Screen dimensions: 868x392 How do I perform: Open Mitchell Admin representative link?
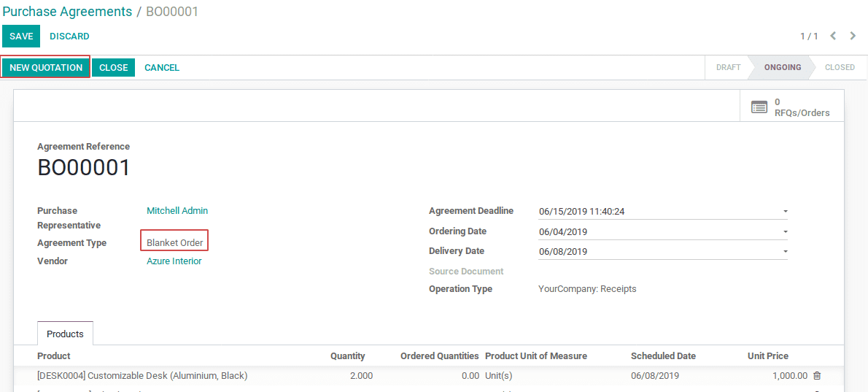pos(177,211)
